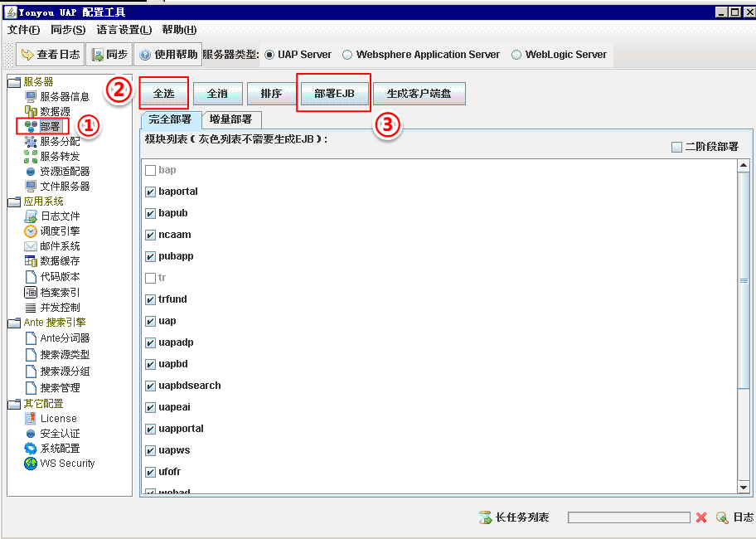Click the module list scroll-up arrow
Viewport: 756px width, 539px height.
[744, 166]
